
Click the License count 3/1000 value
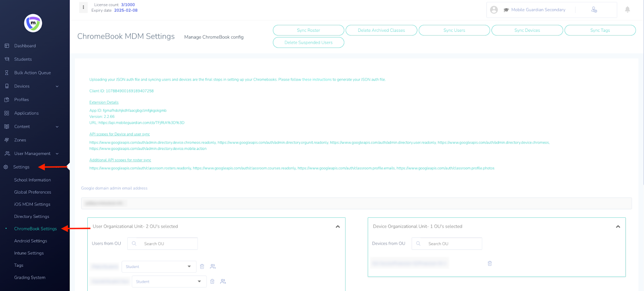[x=128, y=5]
